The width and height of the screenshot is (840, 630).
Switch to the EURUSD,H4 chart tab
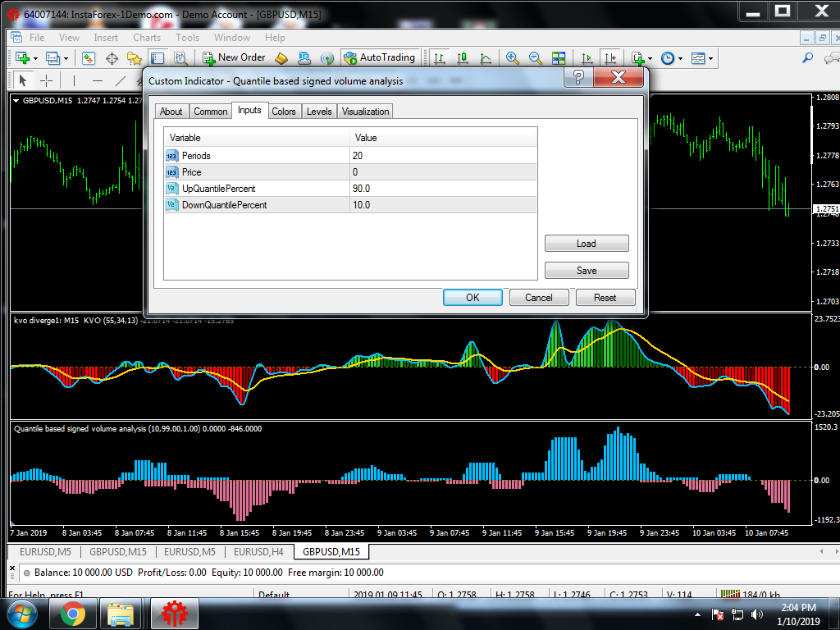point(258,552)
